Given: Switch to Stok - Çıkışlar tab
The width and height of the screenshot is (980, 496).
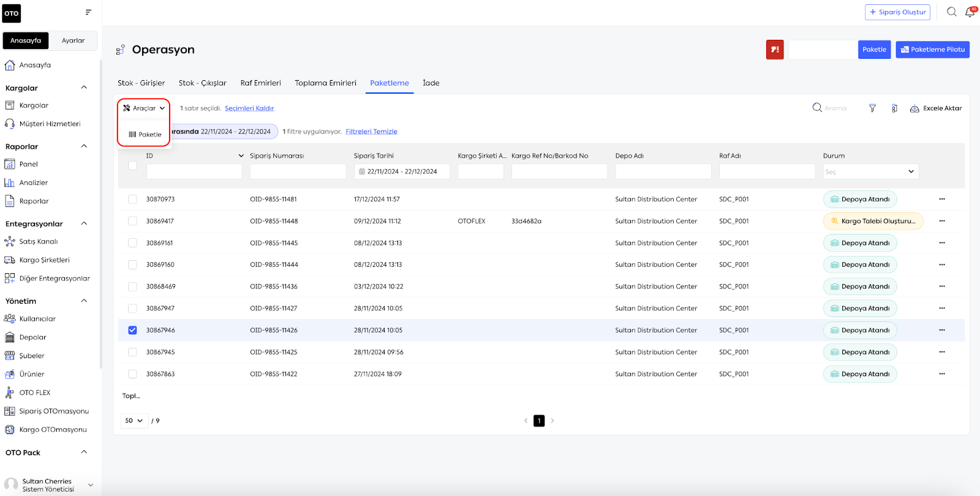Looking at the screenshot, I should 202,83.
